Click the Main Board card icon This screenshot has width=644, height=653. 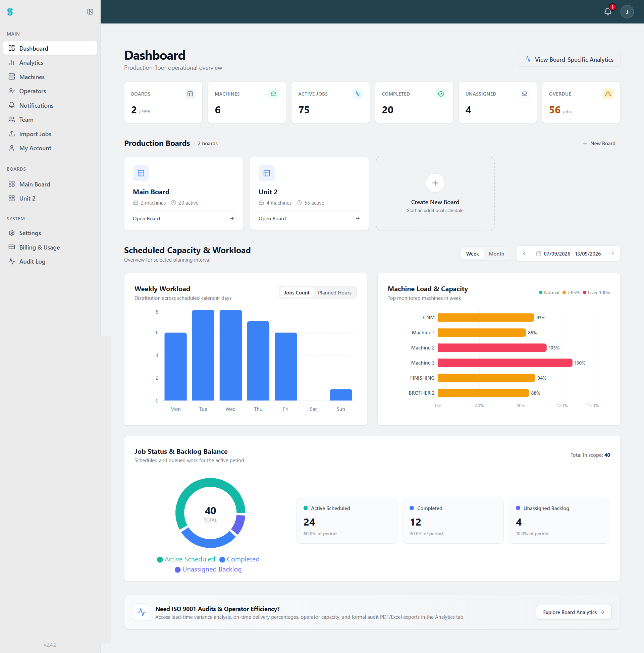[x=141, y=173]
